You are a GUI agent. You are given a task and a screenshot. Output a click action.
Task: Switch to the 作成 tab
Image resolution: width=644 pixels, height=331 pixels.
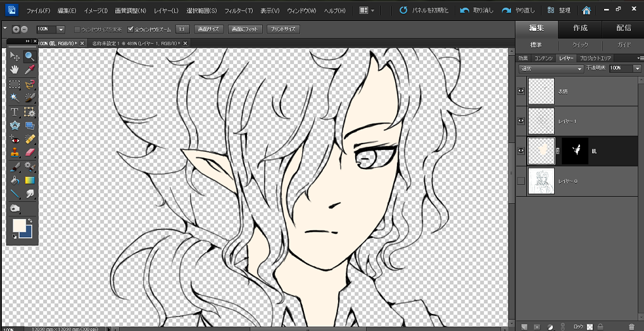580,28
